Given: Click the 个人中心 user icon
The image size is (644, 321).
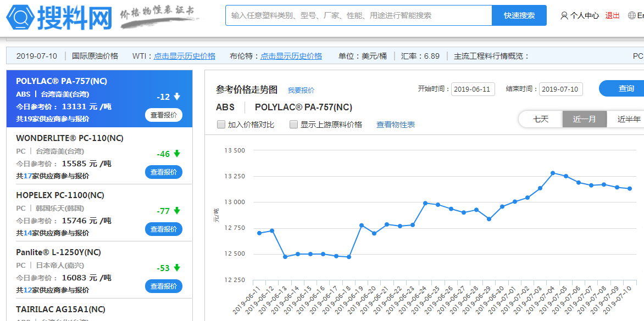Looking at the screenshot, I should pyautogui.click(x=564, y=16).
